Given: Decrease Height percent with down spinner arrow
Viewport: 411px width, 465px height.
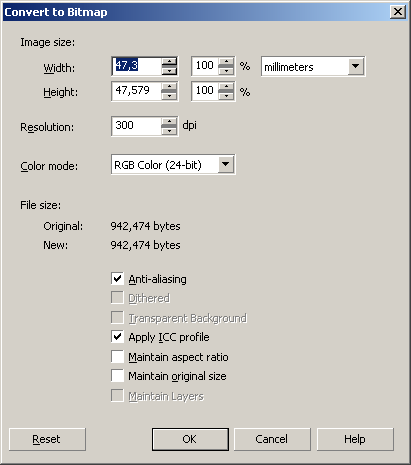Looking at the screenshot, I should coord(226,96).
